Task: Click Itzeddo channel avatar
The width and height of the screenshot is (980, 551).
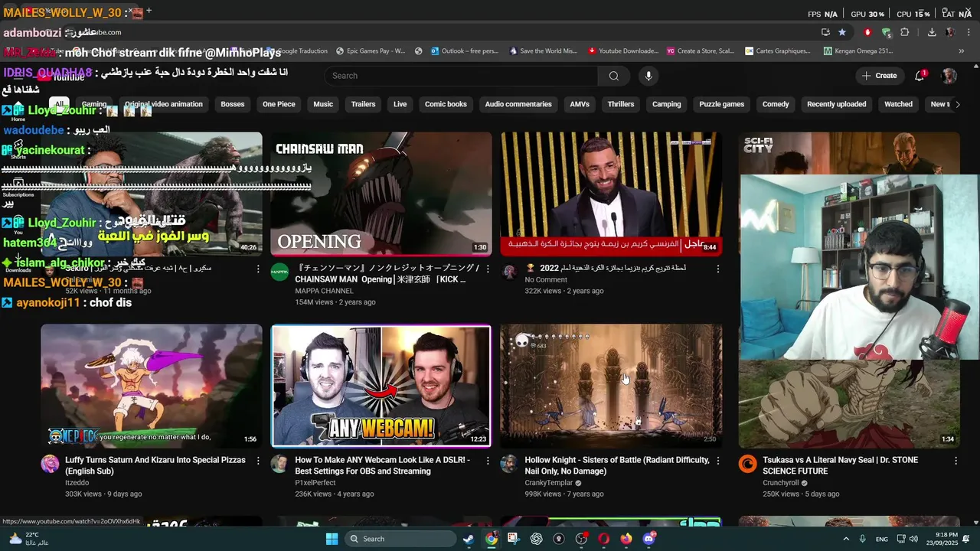Action: tap(50, 464)
